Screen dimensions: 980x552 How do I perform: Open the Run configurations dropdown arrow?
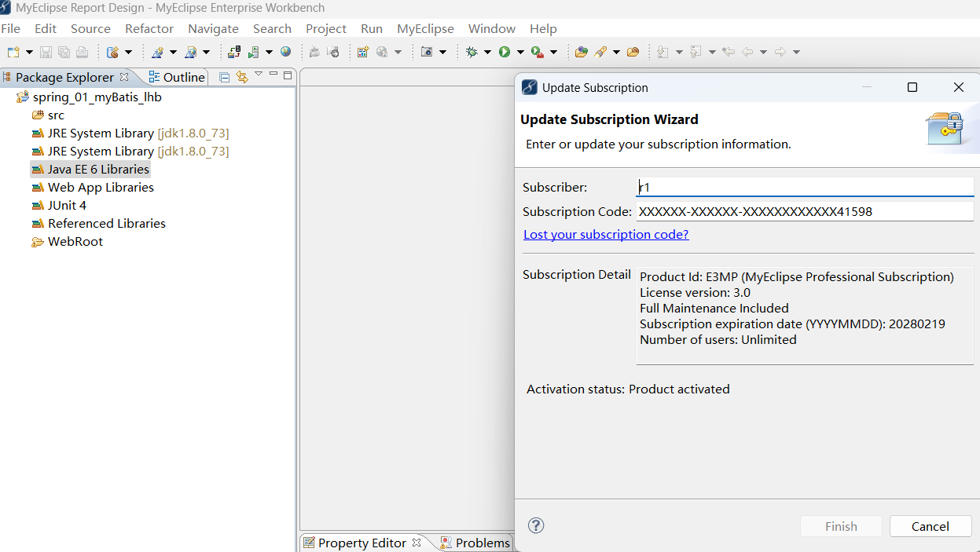pos(519,52)
